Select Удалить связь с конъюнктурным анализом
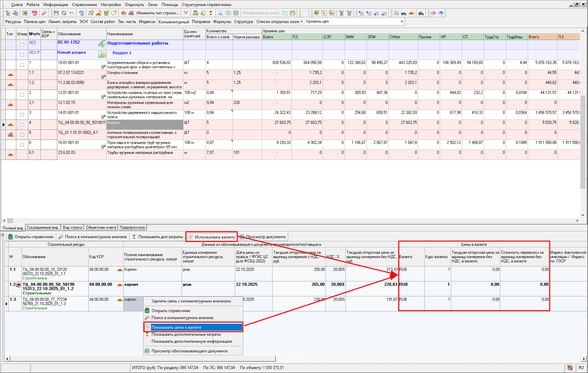The height and width of the screenshot is (373, 588). click(191, 301)
